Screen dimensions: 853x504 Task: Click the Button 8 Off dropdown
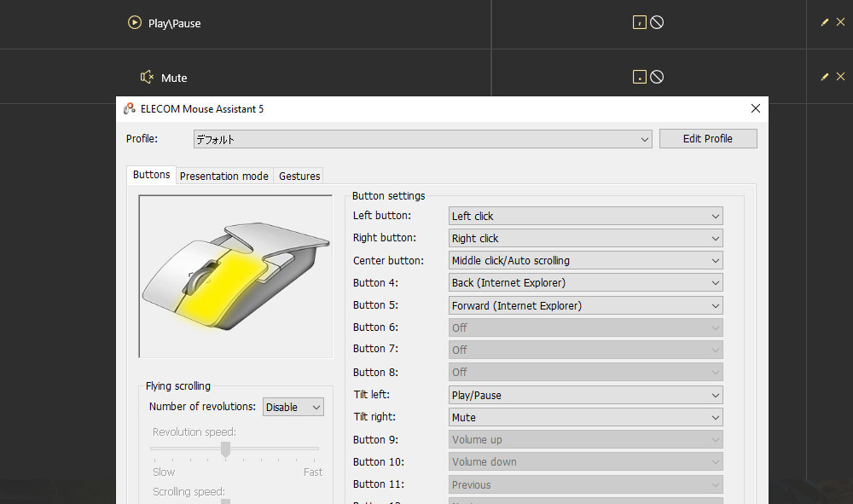585,373
